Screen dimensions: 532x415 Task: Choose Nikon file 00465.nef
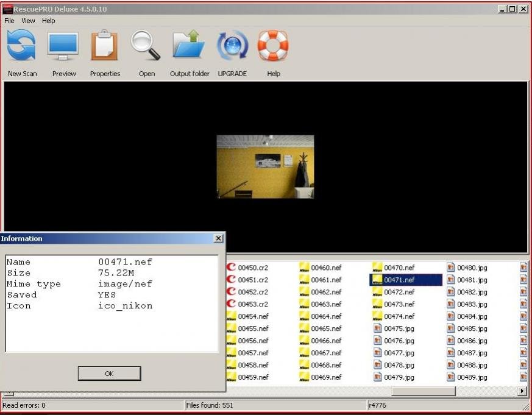click(325, 328)
